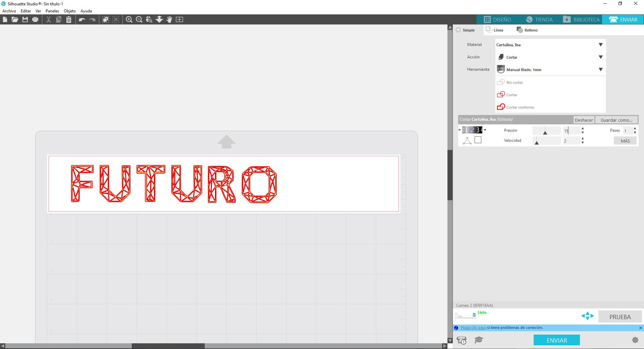Image resolution: width=644 pixels, height=349 pixels.
Task: Click the MÁS button
Action: [625, 141]
